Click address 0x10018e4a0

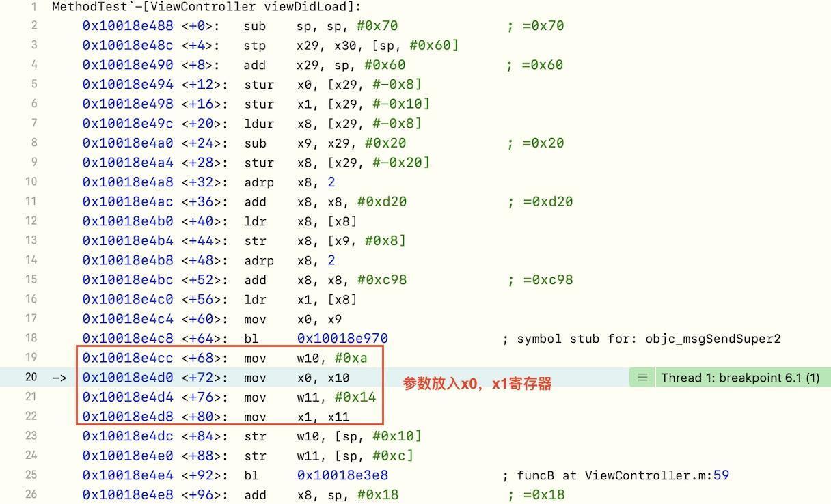click(x=128, y=143)
